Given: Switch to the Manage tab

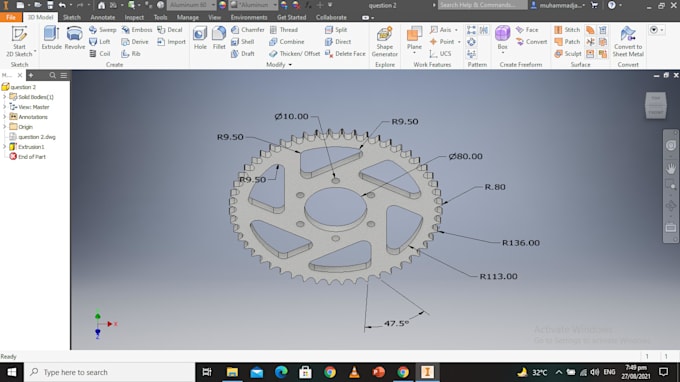Looking at the screenshot, I should pos(188,17).
